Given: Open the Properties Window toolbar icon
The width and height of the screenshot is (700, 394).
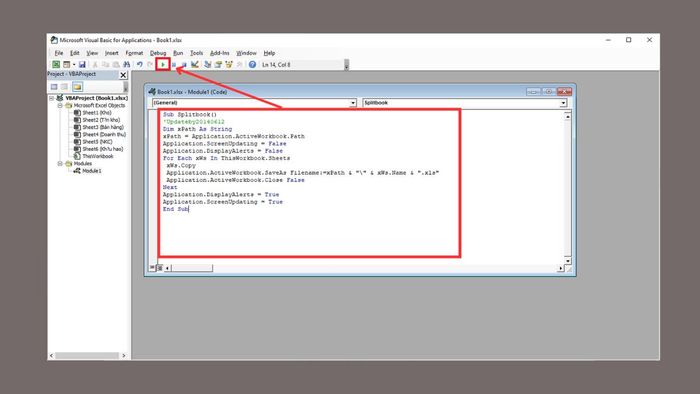Looking at the screenshot, I should point(218,65).
